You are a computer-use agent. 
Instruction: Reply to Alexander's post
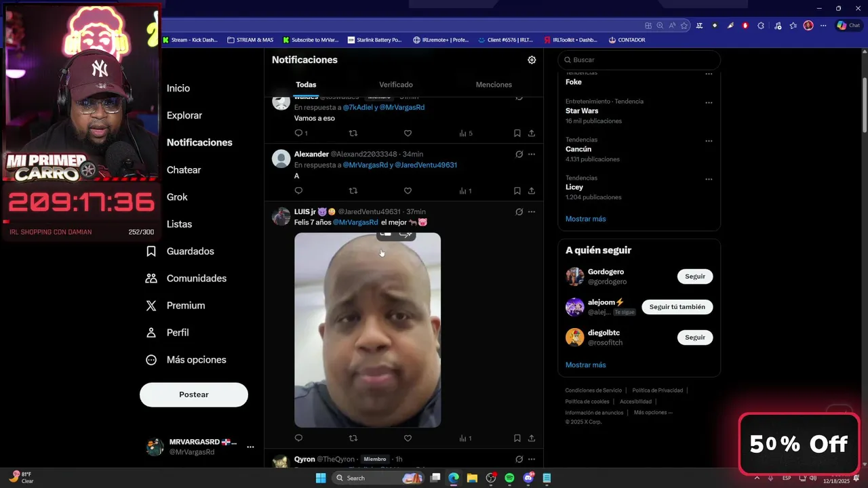pyautogui.click(x=298, y=191)
